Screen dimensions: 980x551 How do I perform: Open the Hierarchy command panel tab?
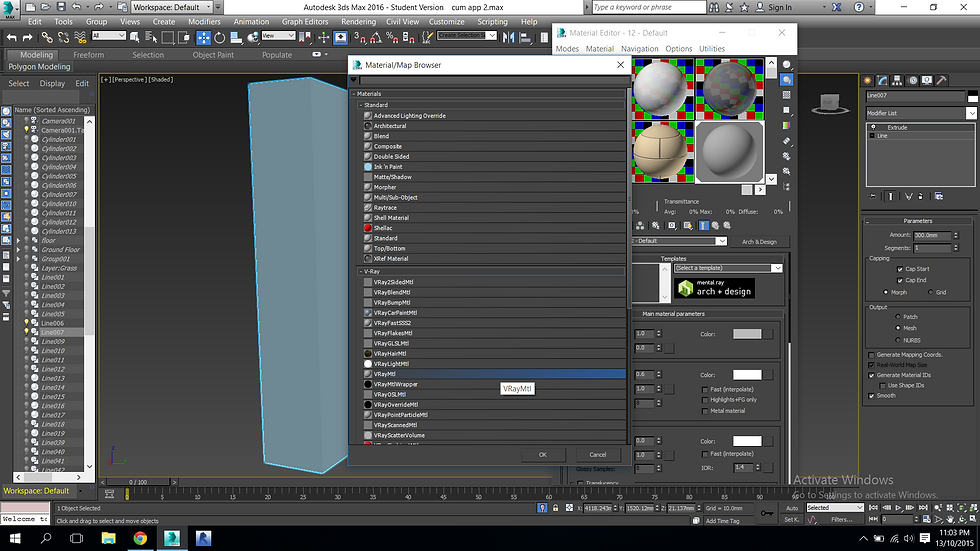[x=897, y=80]
